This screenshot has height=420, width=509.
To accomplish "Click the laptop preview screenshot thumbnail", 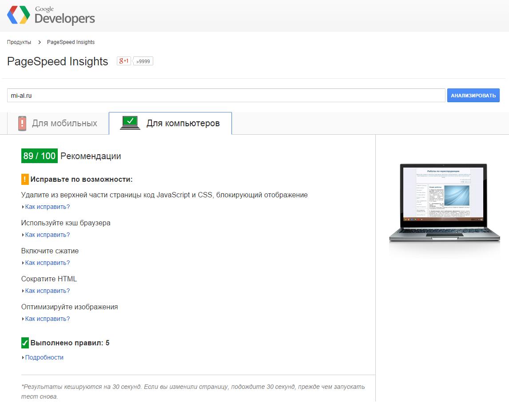I will pos(444,203).
